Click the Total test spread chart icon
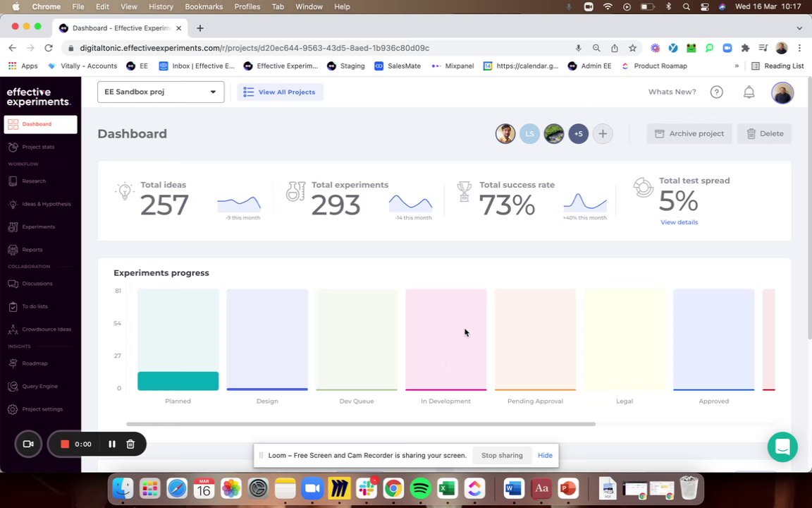Screen dimensions: 812x508 pos(643,187)
